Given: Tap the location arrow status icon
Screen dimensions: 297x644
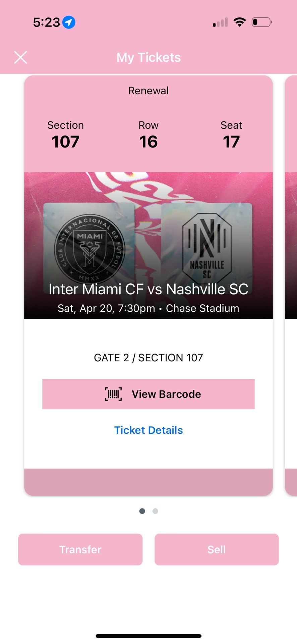Looking at the screenshot, I should pos(69,22).
